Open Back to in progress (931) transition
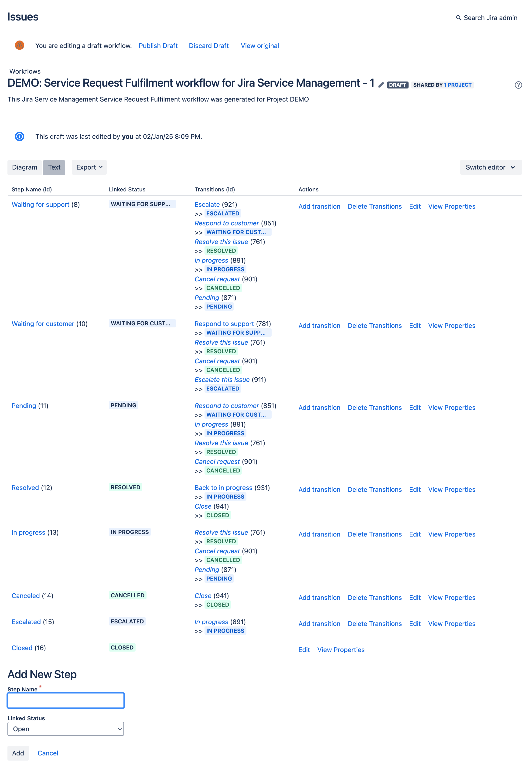Viewport: 532px width, 775px height. (223, 488)
